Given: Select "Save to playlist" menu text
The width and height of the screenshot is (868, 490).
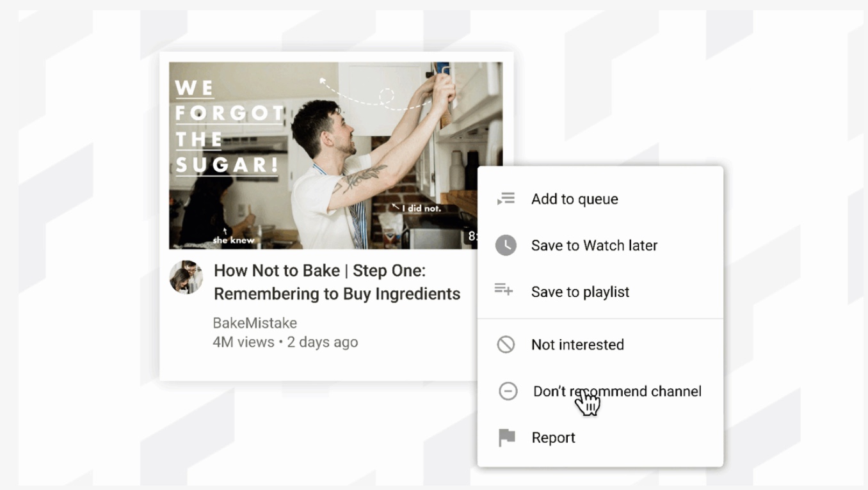Looking at the screenshot, I should click(580, 292).
